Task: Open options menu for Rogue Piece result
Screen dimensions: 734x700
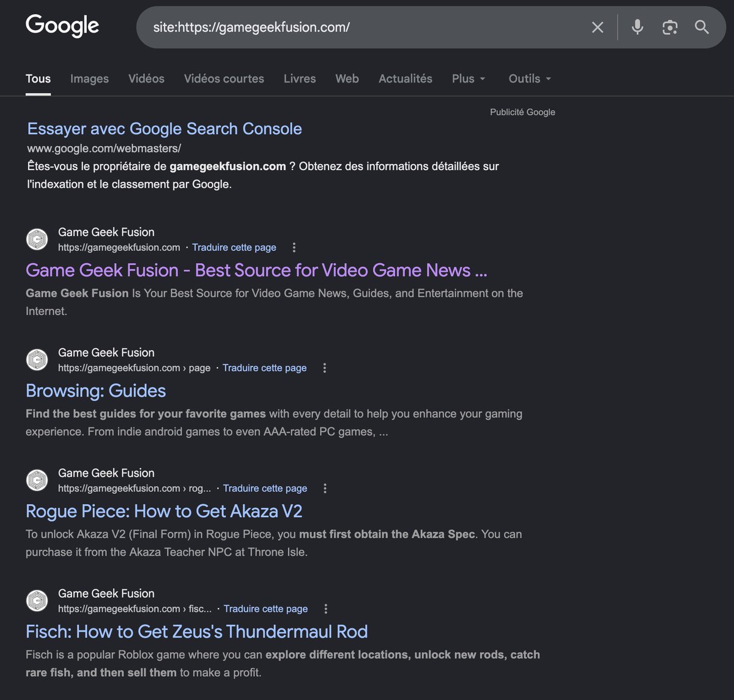Action: [x=325, y=488]
